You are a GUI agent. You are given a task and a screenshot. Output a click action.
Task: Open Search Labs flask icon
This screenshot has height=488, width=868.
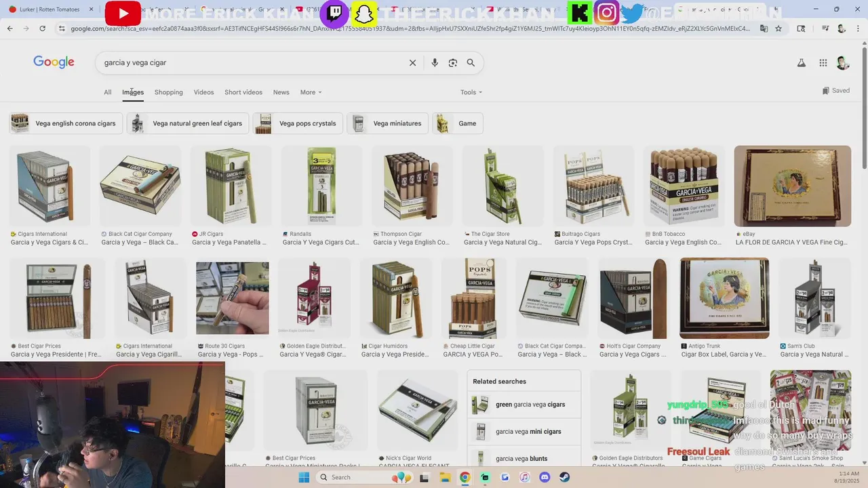pos(801,62)
